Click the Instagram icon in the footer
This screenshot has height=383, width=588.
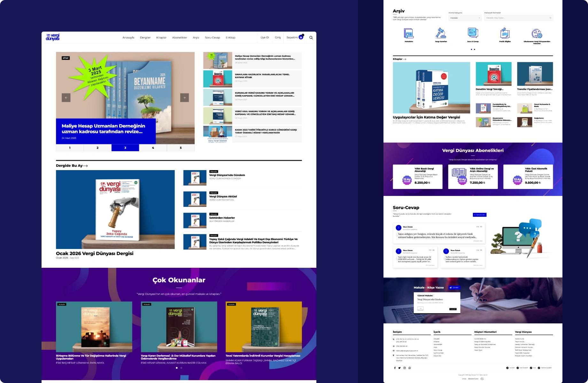(x=405, y=368)
